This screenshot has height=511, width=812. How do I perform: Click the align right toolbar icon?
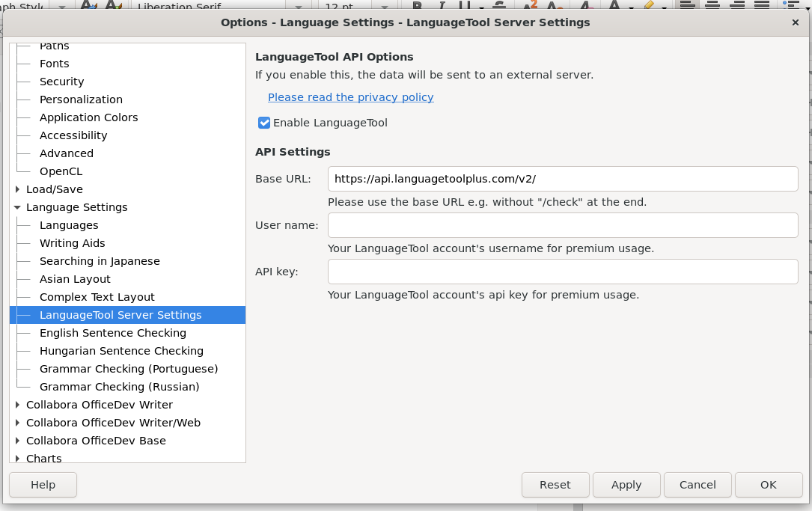(737, 5)
